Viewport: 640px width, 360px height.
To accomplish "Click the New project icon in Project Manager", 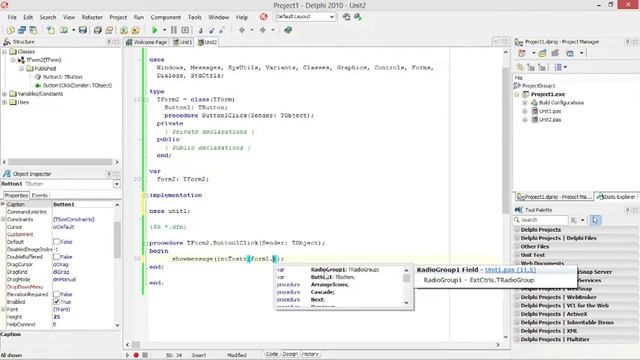I will (x=542, y=53).
